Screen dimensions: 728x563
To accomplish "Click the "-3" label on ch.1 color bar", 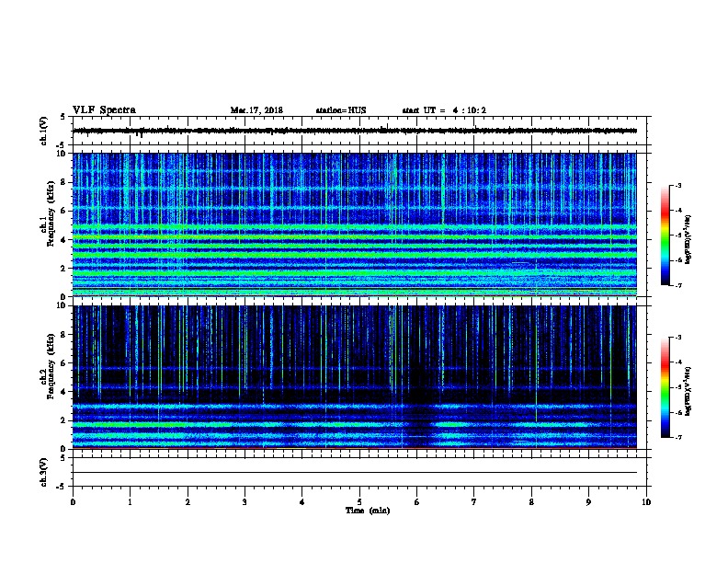I will coord(678,185).
